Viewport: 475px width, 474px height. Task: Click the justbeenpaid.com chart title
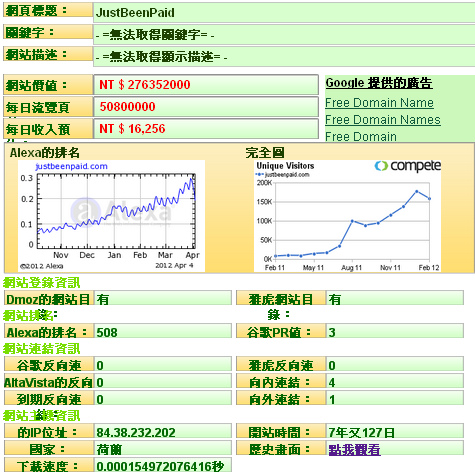tap(71, 166)
